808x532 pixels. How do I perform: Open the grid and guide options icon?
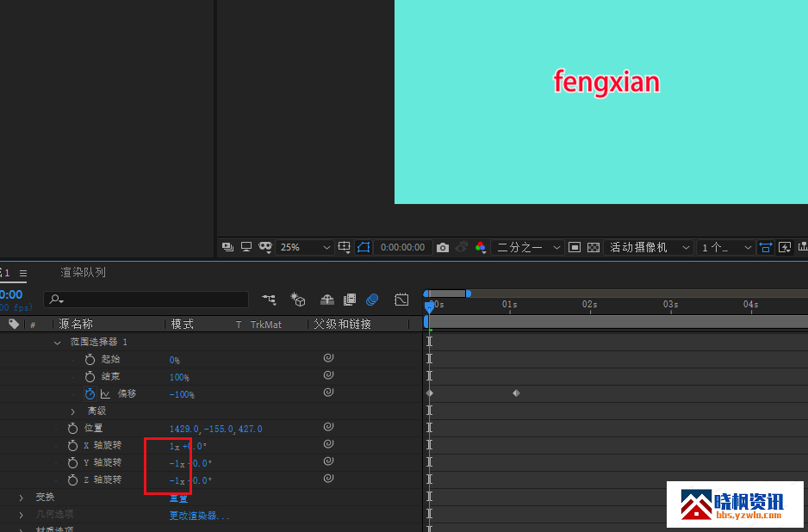[x=345, y=247]
